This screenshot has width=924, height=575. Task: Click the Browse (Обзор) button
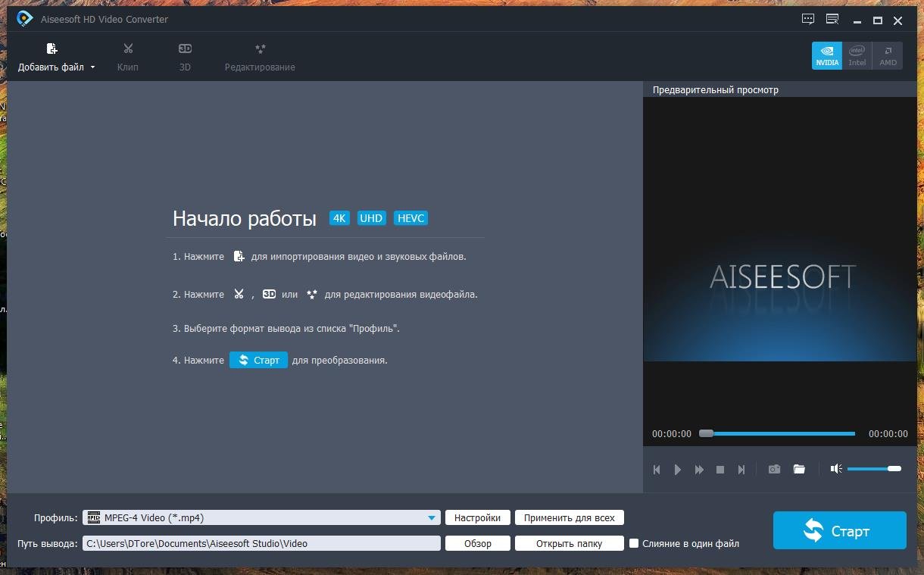click(477, 543)
